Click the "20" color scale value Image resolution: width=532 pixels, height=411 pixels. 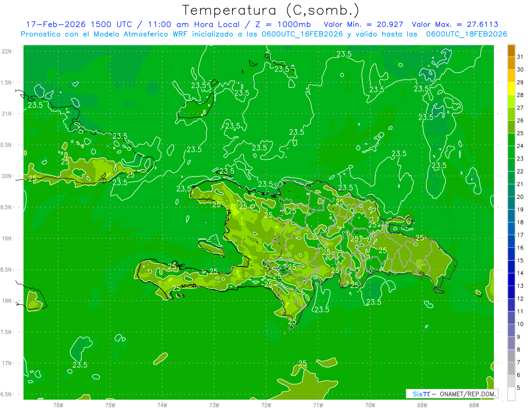click(x=520, y=197)
